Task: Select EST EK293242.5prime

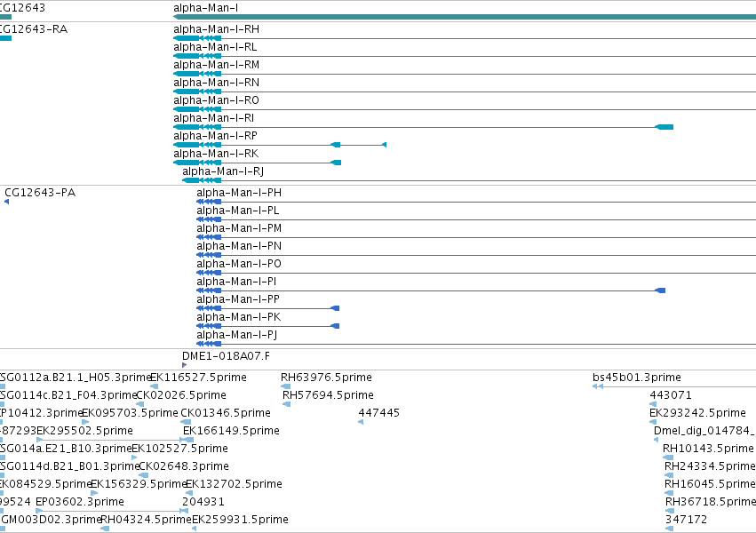Action: click(697, 413)
